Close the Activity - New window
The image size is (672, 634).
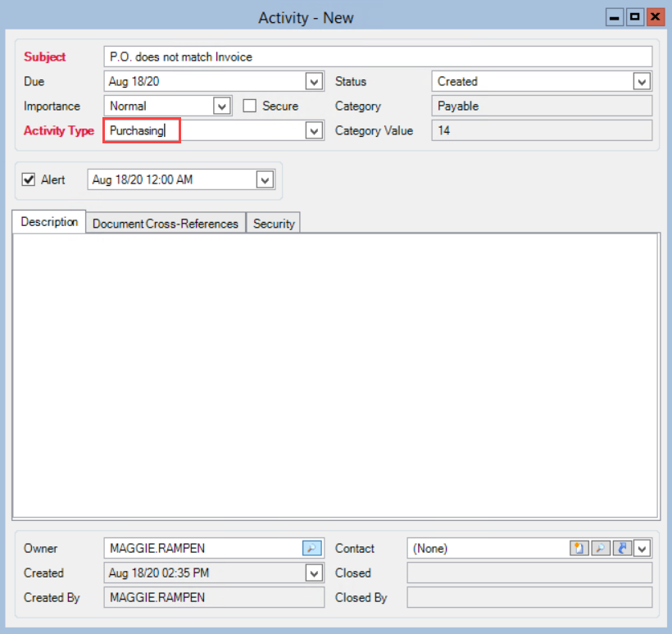pyautogui.click(x=656, y=17)
